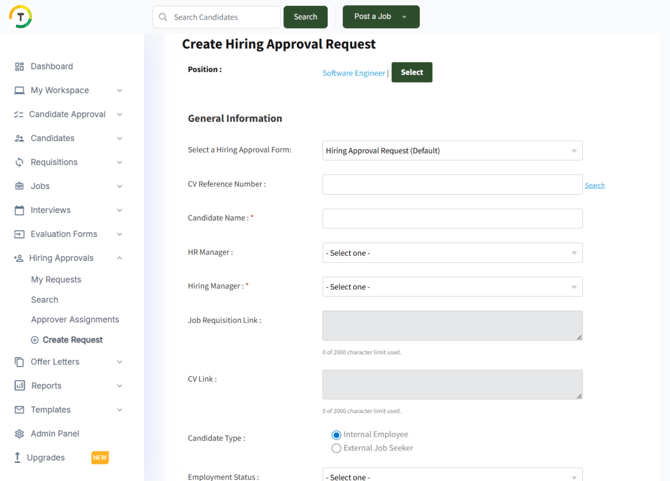Select the Internal Employee radio button
Screen dimensions: 670x481
click(x=336, y=435)
